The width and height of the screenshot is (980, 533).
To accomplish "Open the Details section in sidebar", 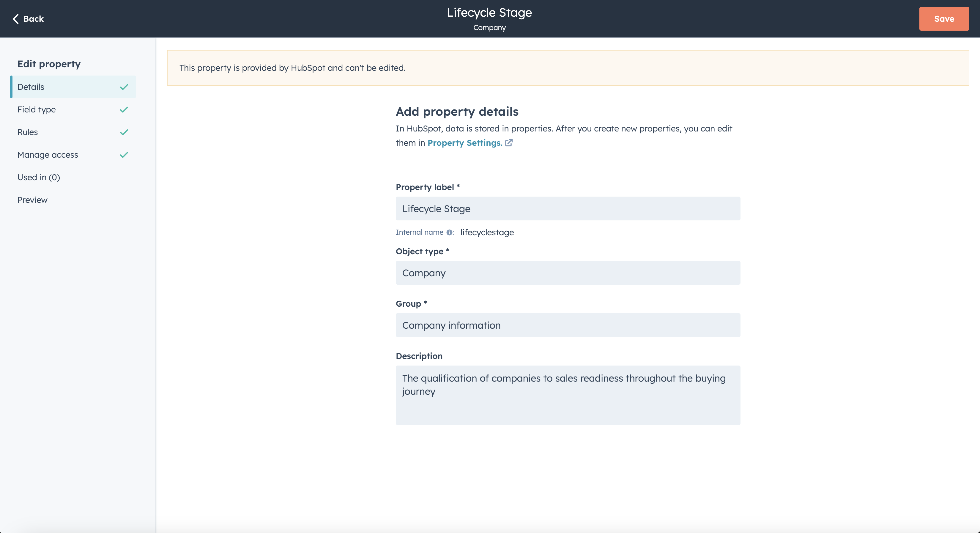I will tap(31, 87).
